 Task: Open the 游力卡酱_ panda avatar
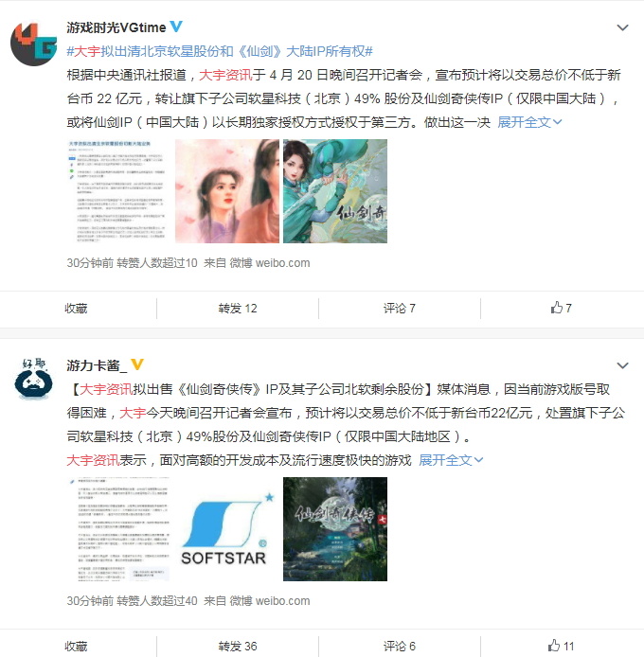click(33, 380)
